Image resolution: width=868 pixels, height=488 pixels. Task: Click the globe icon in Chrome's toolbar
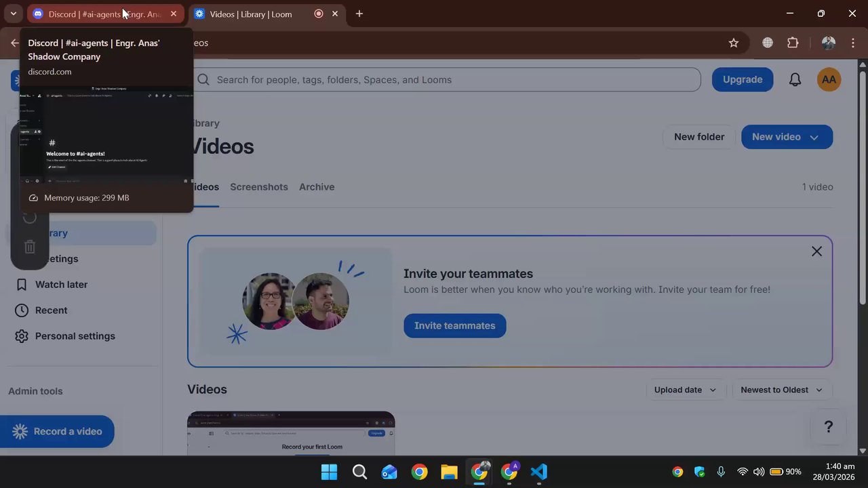[768, 43]
